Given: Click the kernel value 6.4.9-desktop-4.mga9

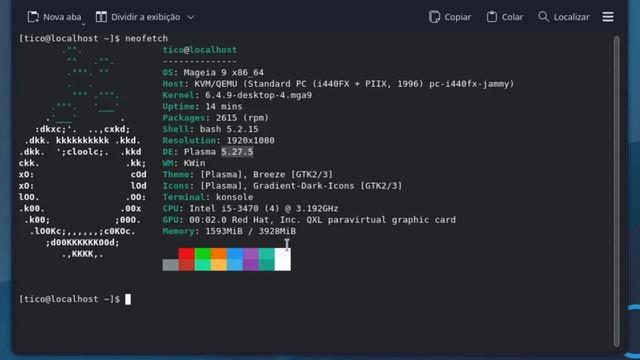Looking at the screenshot, I should tap(258, 95).
